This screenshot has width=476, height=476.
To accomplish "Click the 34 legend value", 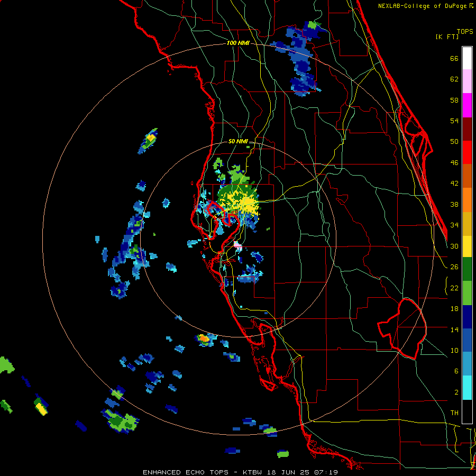I will pos(454,225).
